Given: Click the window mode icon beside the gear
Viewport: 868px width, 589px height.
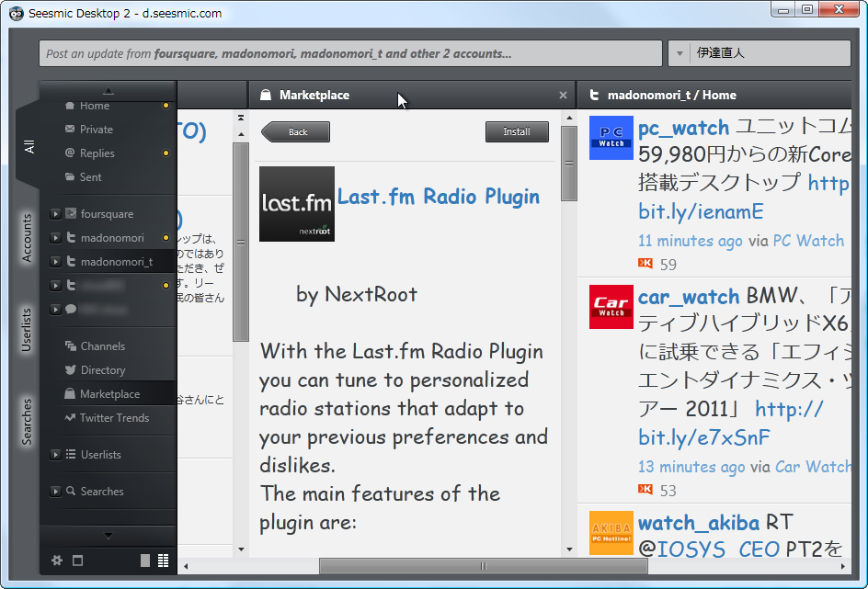Looking at the screenshot, I should (x=77, y=561).
